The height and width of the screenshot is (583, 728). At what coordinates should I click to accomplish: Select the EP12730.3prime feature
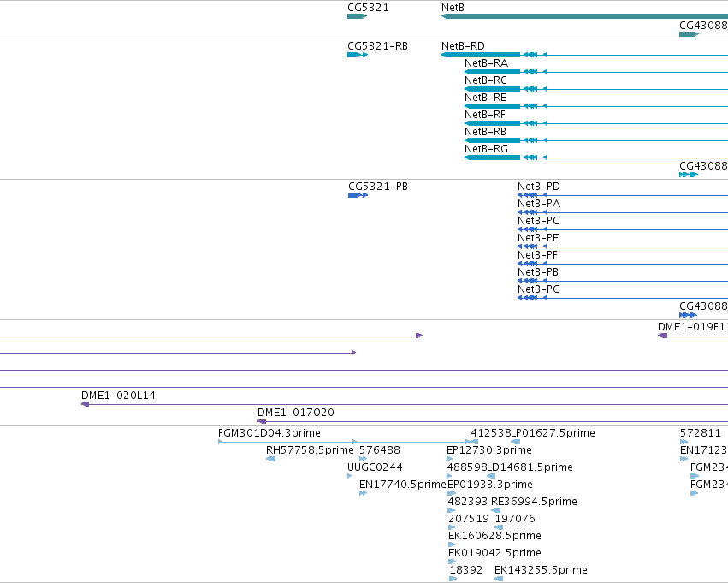click(x=449, y=459)
